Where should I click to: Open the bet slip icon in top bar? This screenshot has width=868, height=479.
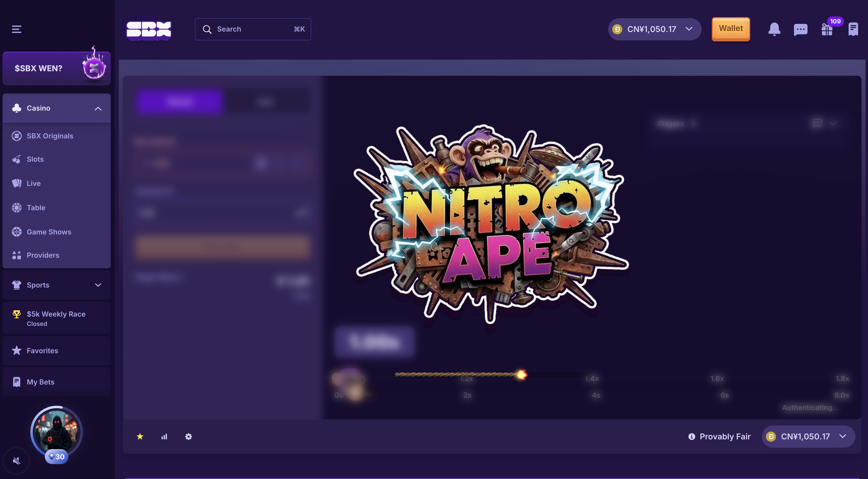coord(853,29)
